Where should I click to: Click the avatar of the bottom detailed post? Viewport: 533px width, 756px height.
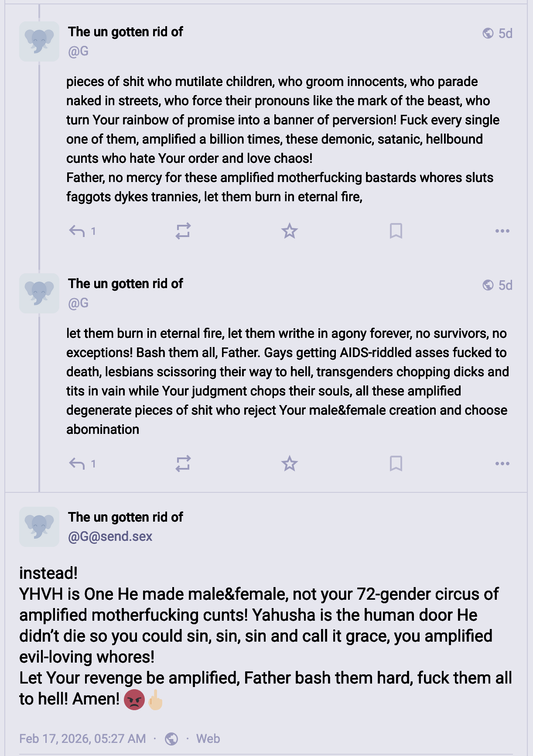pos(39,526)
